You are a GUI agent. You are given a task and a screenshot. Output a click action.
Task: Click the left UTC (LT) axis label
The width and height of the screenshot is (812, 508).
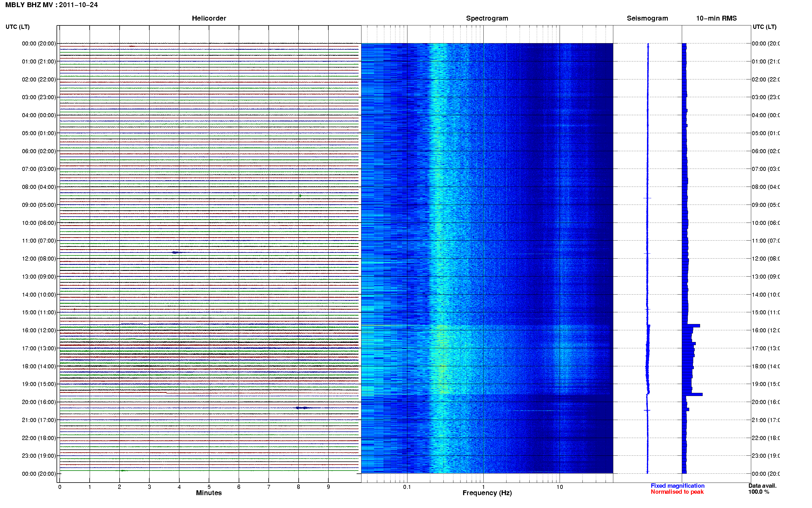tap(17, 27)
